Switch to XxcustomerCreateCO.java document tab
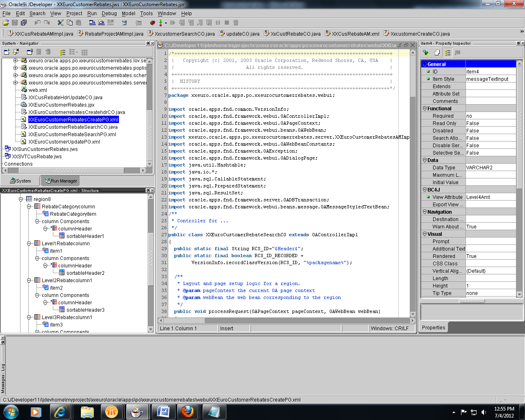The image size is (525, 420). (416, 34)
